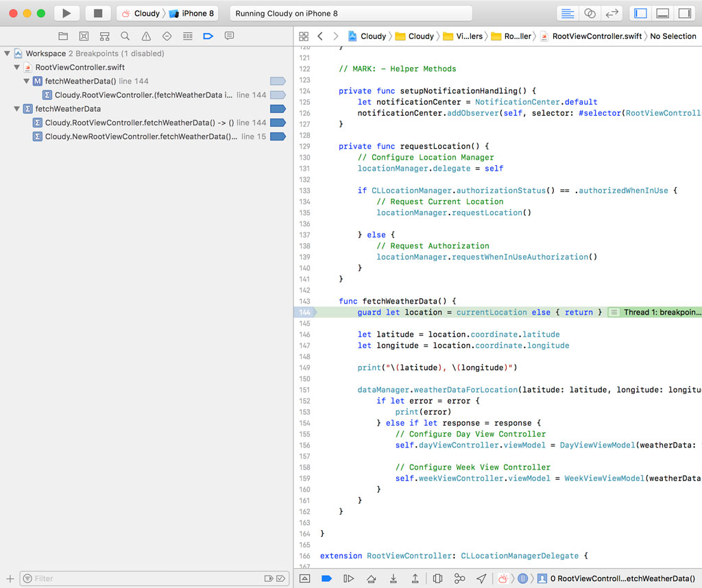Open the Find navigator magnifier icon
Screen dimensions: 702x588
(x=125, y=36)
